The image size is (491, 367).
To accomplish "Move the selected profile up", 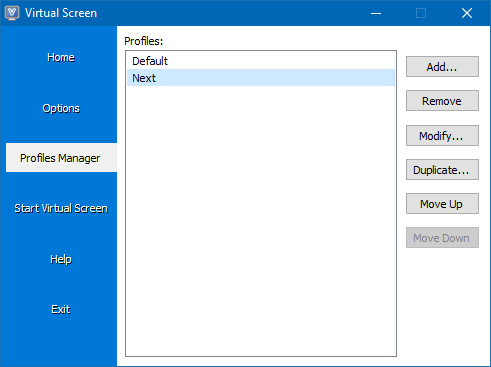I will (x=442, y=204).
